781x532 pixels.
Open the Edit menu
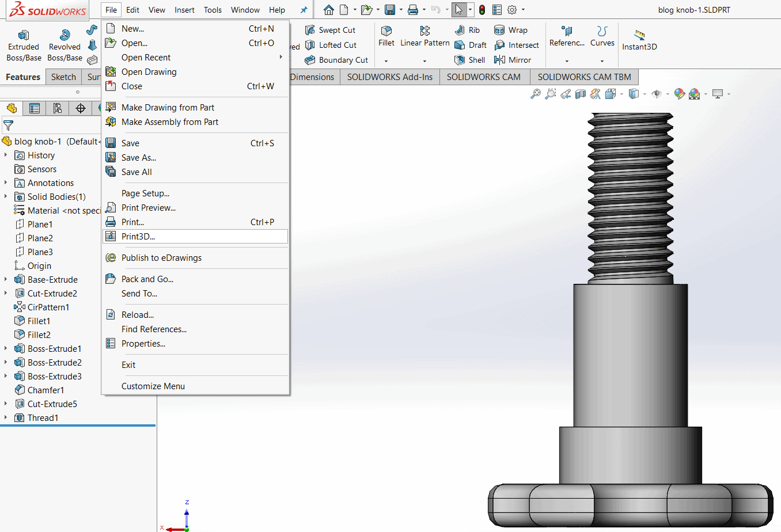coord(132,10)
